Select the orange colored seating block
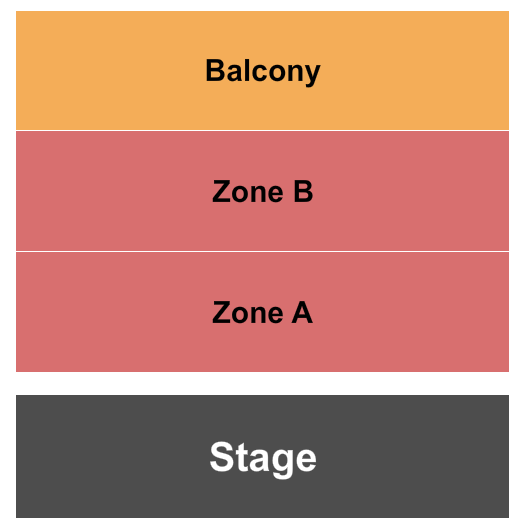This screenshot has height=525, width=525. 262,70
